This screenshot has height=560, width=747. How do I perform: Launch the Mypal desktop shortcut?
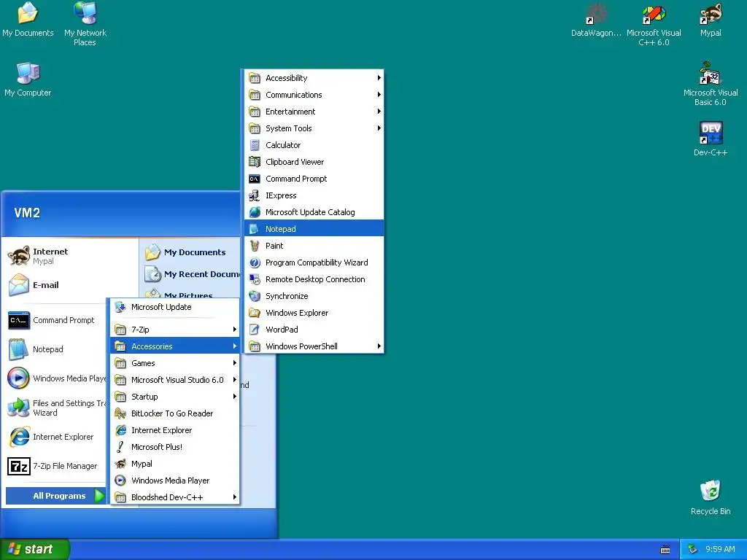coord(711,20)
